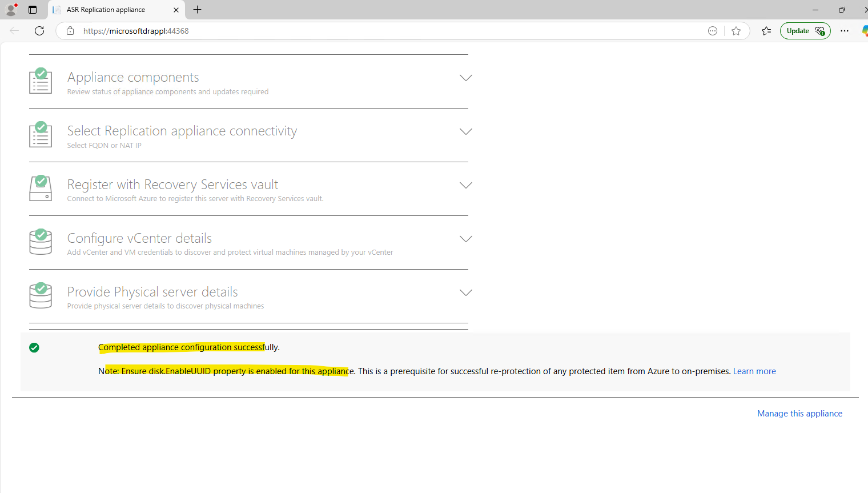This screenshot has height=493, width=868.
Task: Click Select Replication appliance connectivity heading
Action: pos(182,131)
